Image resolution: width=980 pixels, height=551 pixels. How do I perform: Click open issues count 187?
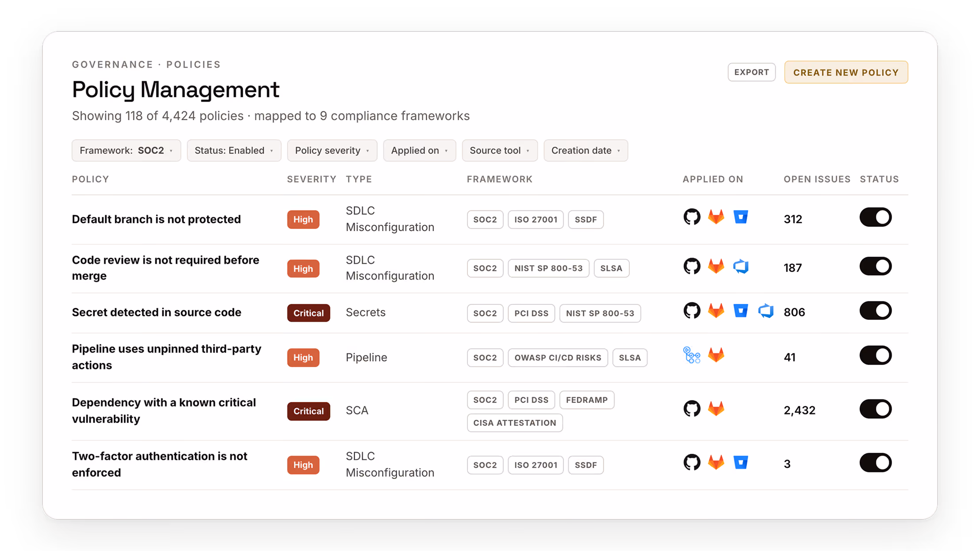point(792,268)
